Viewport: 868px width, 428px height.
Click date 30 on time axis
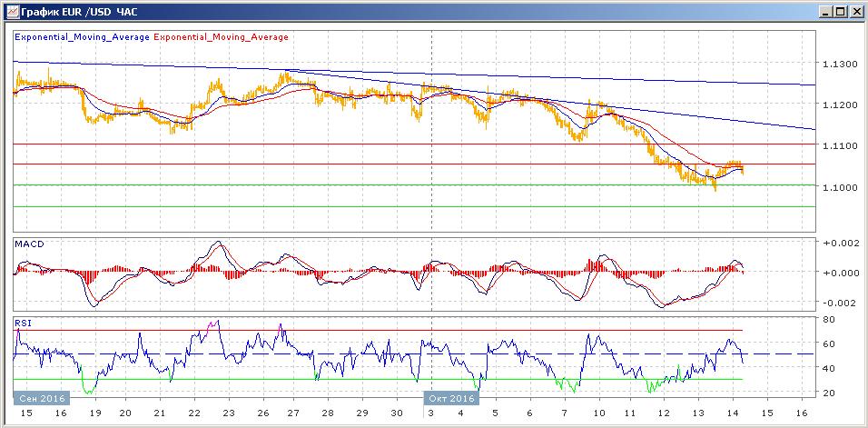(397, 413)
